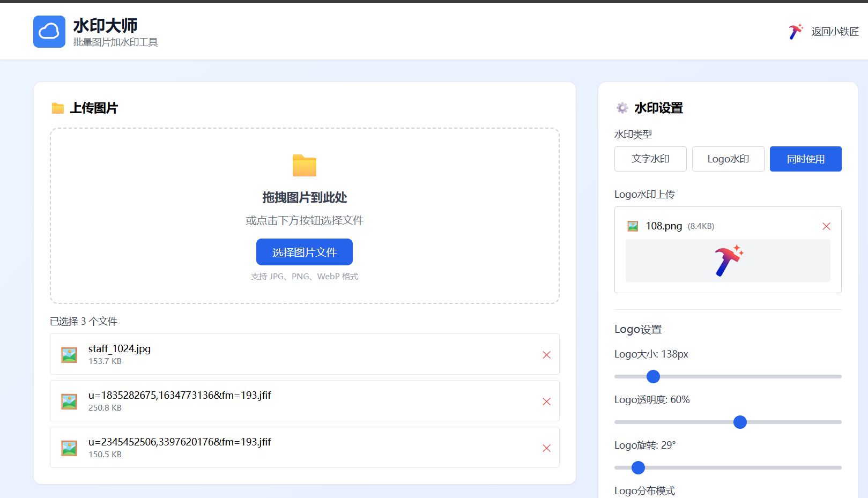
Task: Click the folder icon in the drop zone
Action: tap(305, 166)
